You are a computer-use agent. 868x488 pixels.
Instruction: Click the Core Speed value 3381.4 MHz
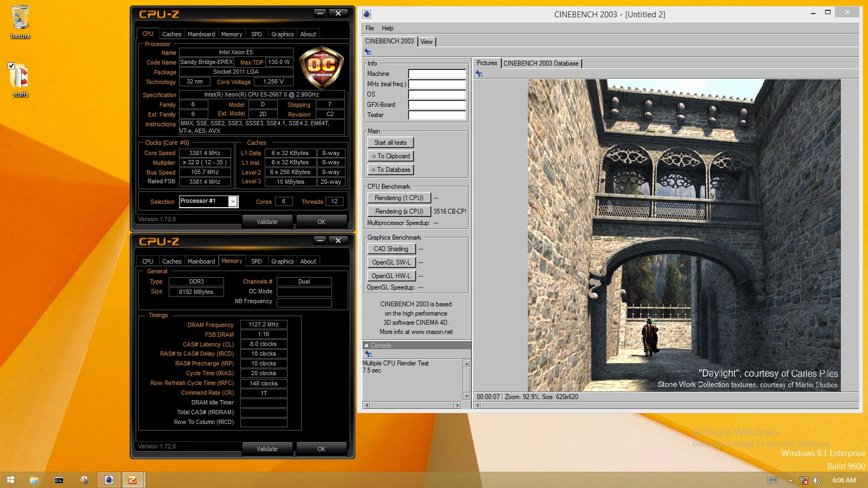pyautogui.click(x=205, y=153)
